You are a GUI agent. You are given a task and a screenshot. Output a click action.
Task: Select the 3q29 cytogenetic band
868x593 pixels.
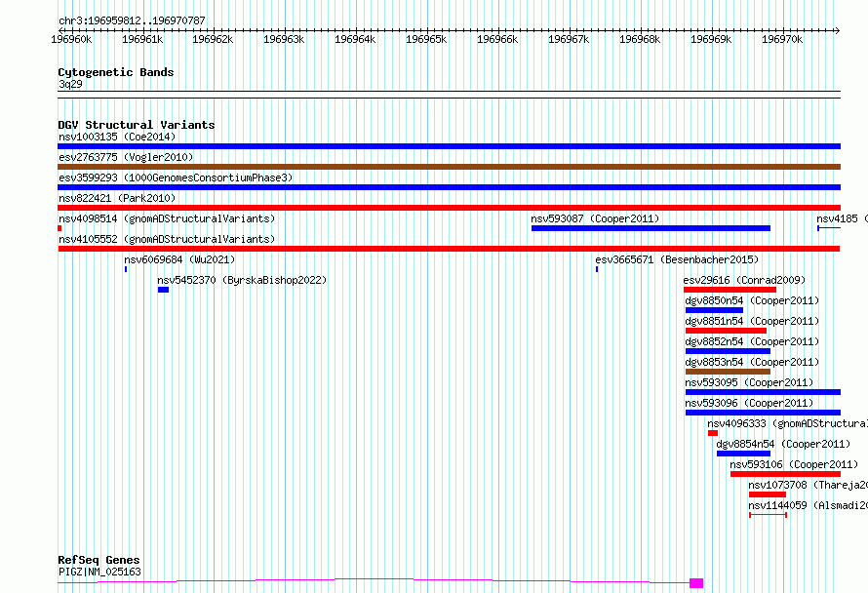449,95
